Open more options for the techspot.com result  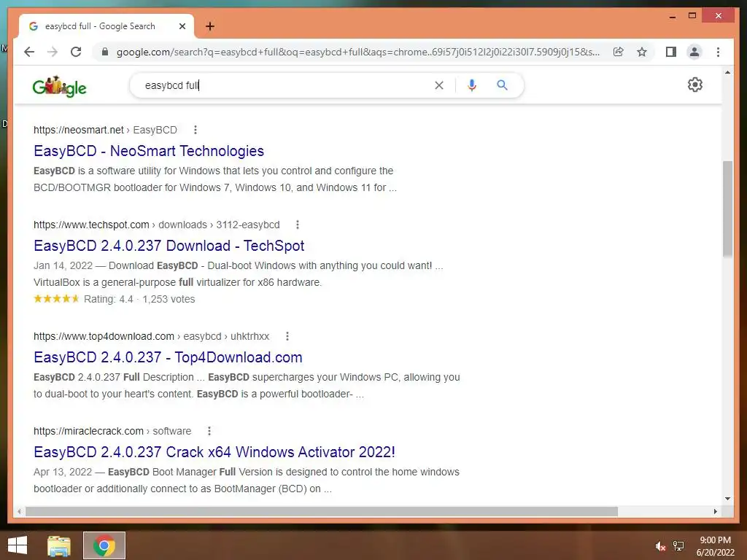[298, 225]
